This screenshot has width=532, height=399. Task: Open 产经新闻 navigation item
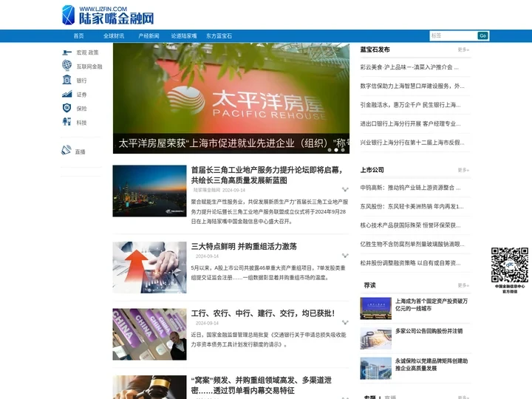pyautogui.click(x=149, y=36)
